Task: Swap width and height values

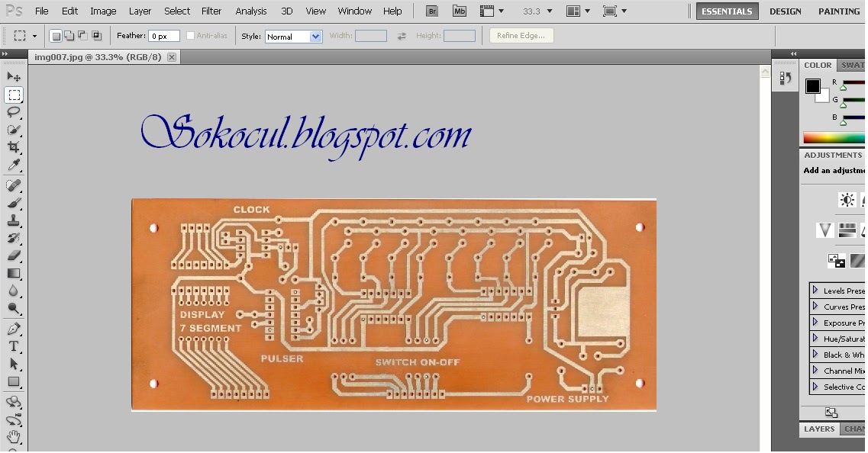Action: [x=402, y=36]
